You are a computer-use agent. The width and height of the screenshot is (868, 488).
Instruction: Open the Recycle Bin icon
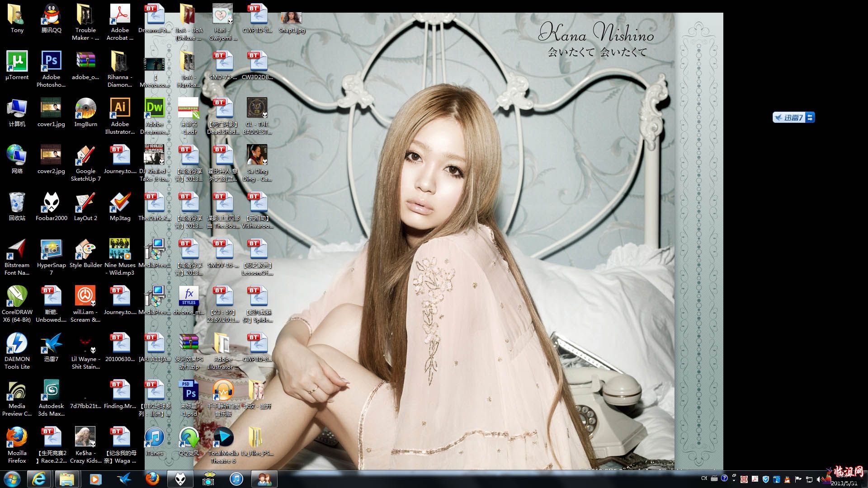17,203
